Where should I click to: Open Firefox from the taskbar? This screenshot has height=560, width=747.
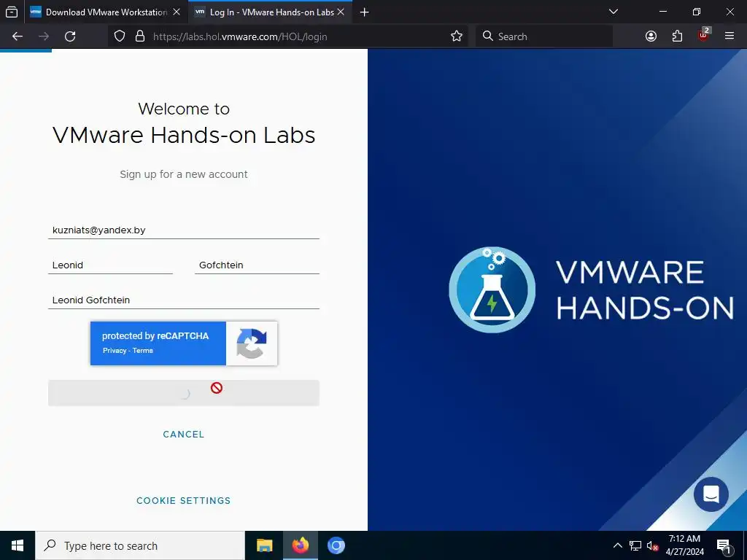point(300,545)
